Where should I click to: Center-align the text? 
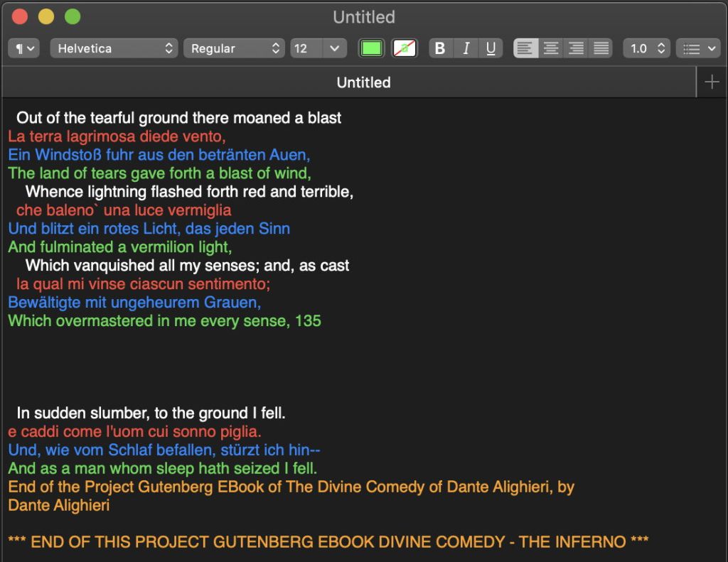[551, 48]
